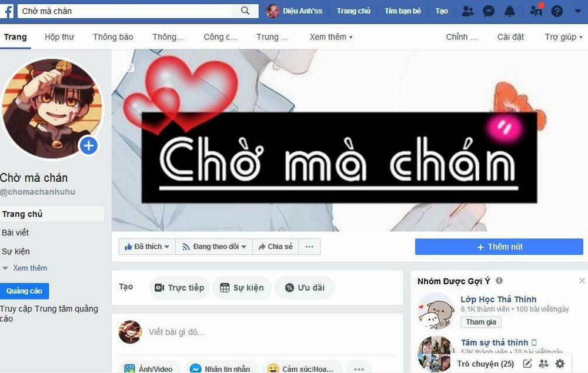Toggle the Đã thích like button

pos(147,247)
